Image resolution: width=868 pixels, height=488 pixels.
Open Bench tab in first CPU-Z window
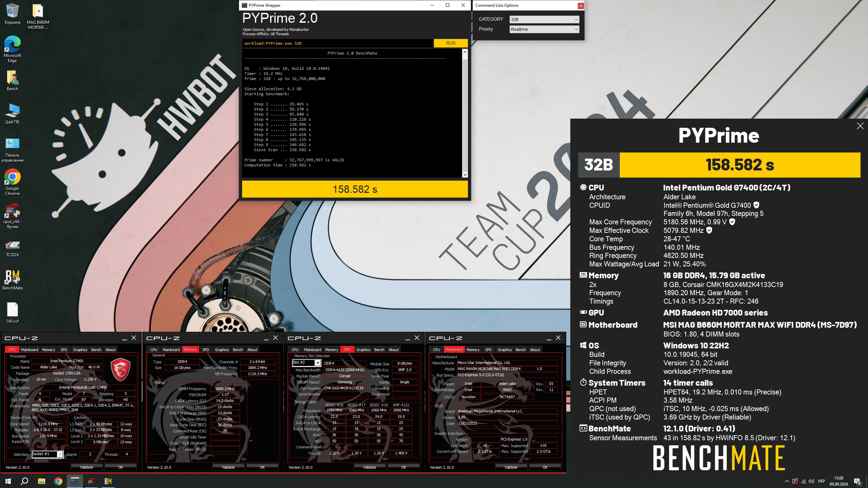[x=96, y=349]
